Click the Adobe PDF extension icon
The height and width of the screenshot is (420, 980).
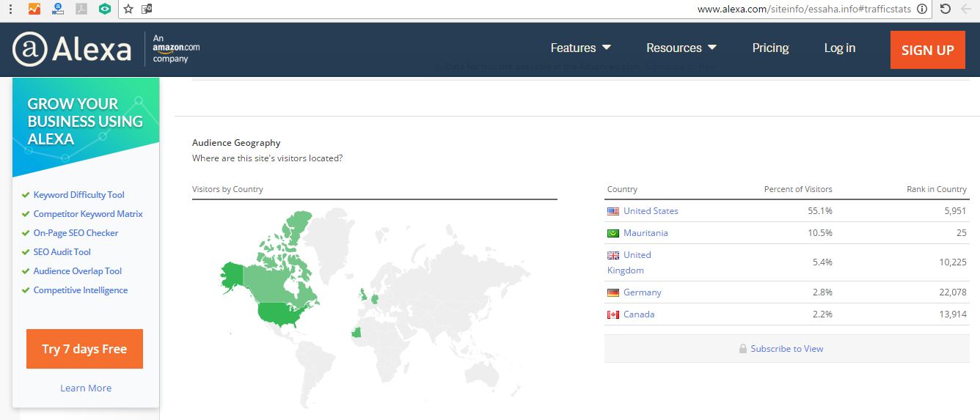pyautogui.click(x=81, y=9)
